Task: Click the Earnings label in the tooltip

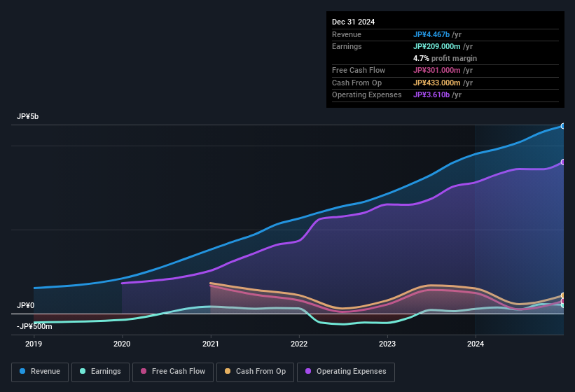Action: click(x=347, y=46)
